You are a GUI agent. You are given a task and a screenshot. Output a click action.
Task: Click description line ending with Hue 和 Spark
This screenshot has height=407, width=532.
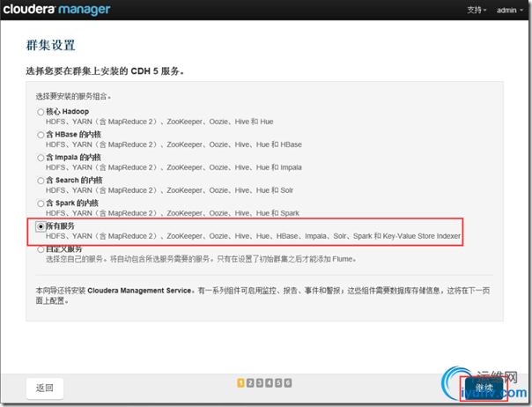tap(173, 213)
